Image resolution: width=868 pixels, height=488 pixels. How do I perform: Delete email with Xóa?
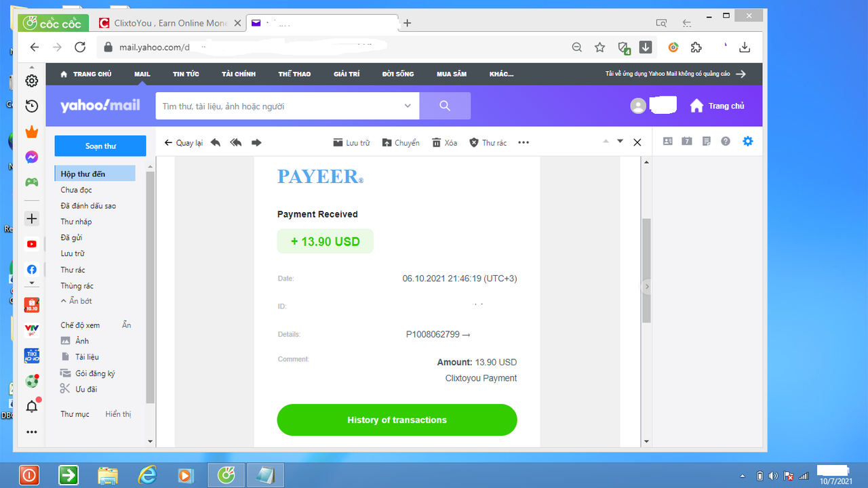click(x=445, y=142)
